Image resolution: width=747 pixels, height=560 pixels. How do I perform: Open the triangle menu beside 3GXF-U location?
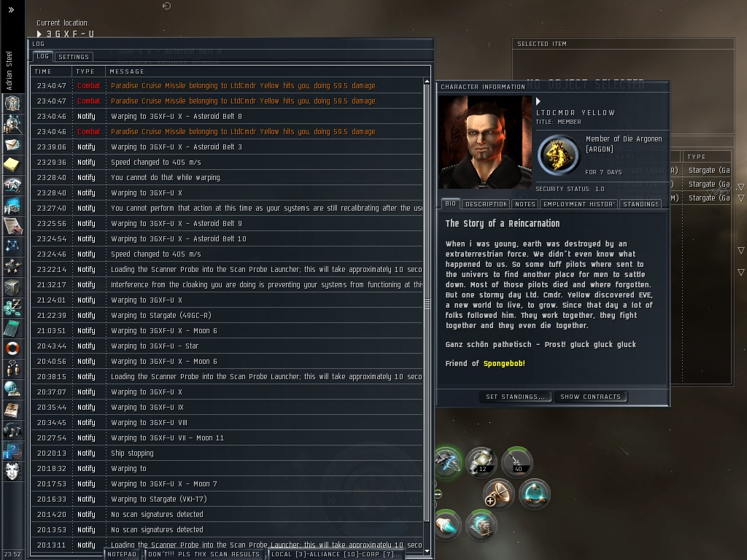[39, 34]
